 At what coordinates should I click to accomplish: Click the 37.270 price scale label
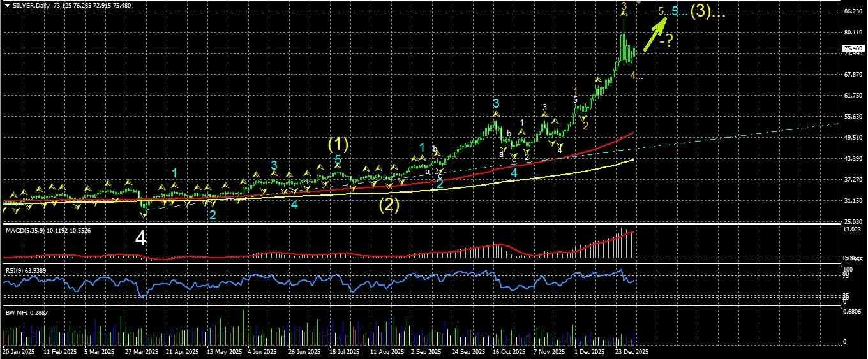(x=853, y=180)
